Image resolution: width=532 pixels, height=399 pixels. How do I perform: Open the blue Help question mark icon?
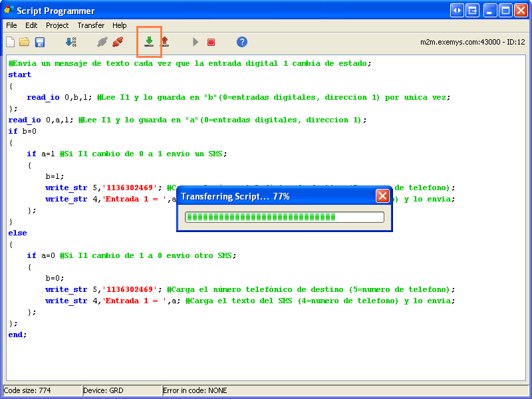[x=242, y=42]
